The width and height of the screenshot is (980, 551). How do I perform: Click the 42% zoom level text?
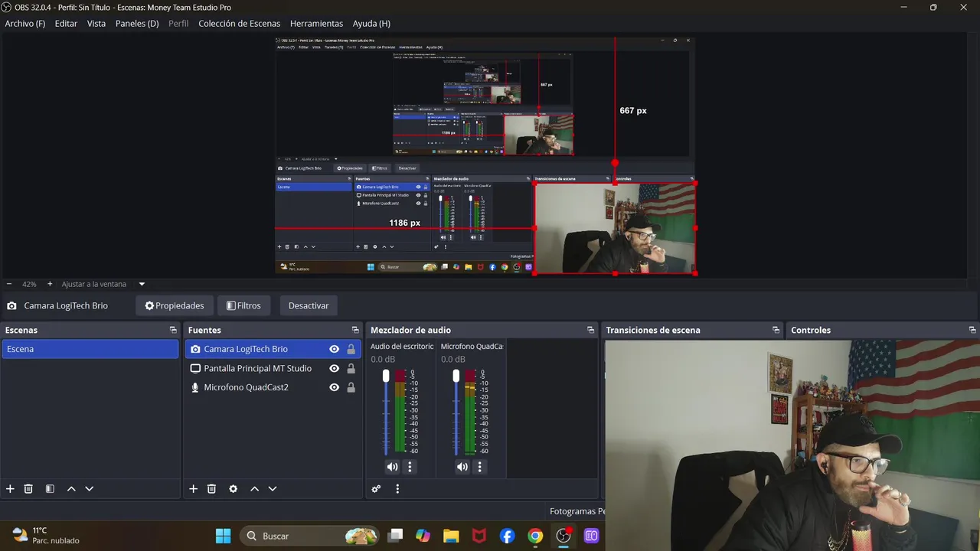pos(29,284)
